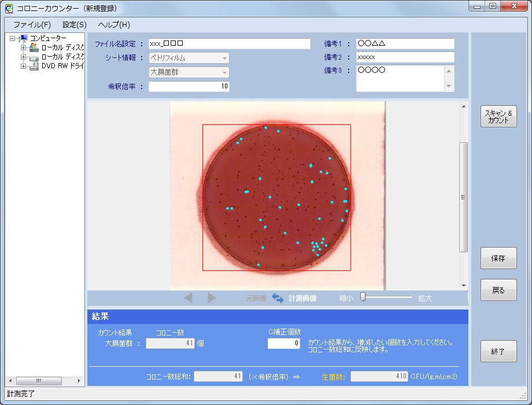Screen dimensions: 532x405
Task: Click the 備考2 remarks field
Action: (x=405, y=57)
